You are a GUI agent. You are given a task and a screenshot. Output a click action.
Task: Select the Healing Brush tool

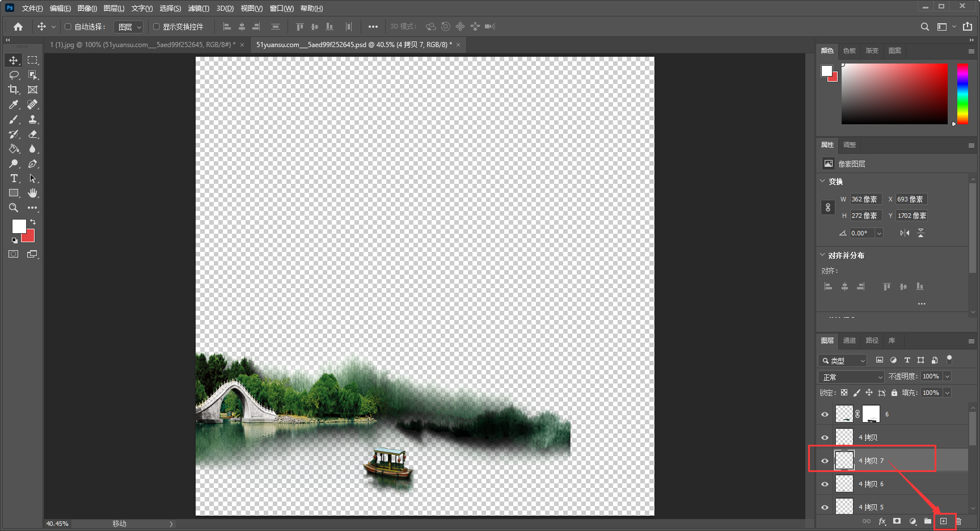pyautogui.click(x=33, y=104)
